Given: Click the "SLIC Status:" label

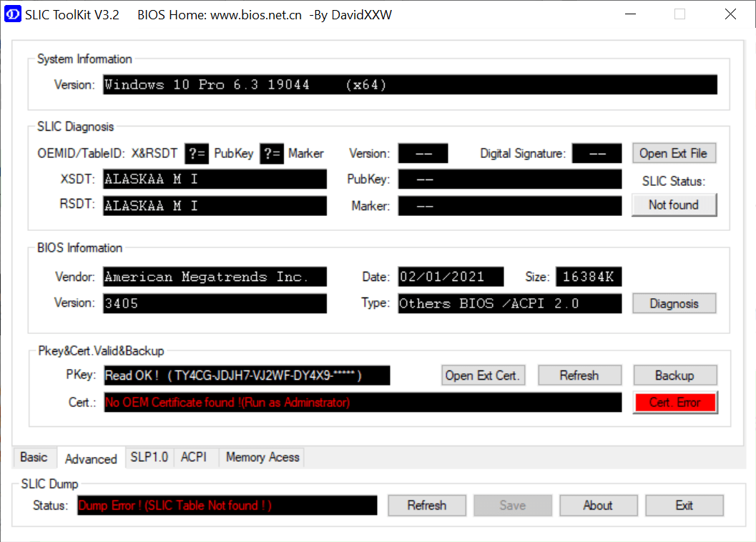Looking at the screenshot, I should tap(674, 182).
